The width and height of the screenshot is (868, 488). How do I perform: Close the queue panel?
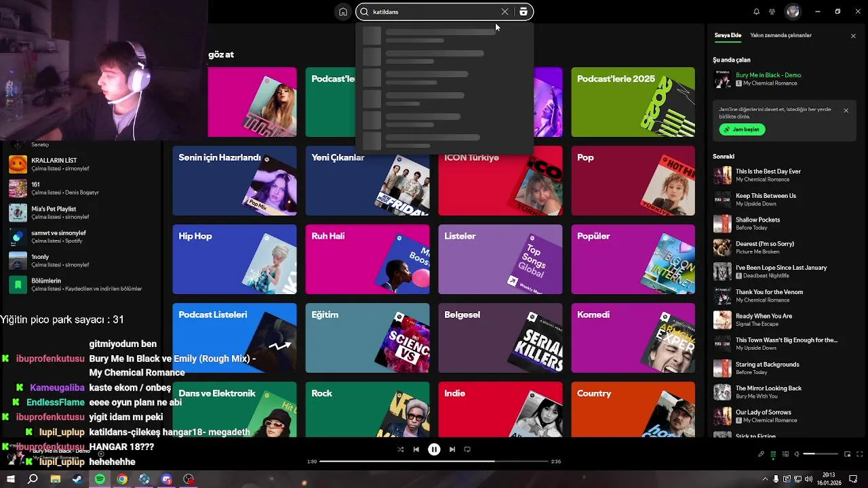pos(853,36)
